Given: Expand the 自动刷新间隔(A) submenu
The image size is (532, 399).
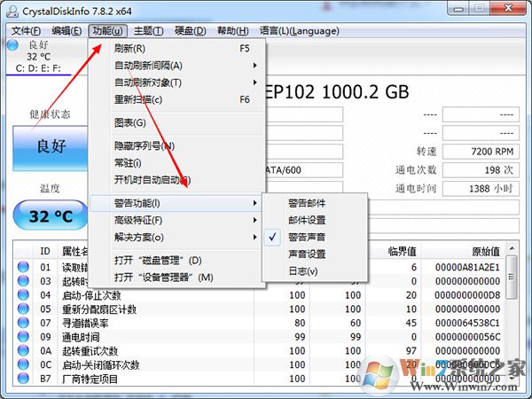Looking at the screenshot, I should [176, 65].
